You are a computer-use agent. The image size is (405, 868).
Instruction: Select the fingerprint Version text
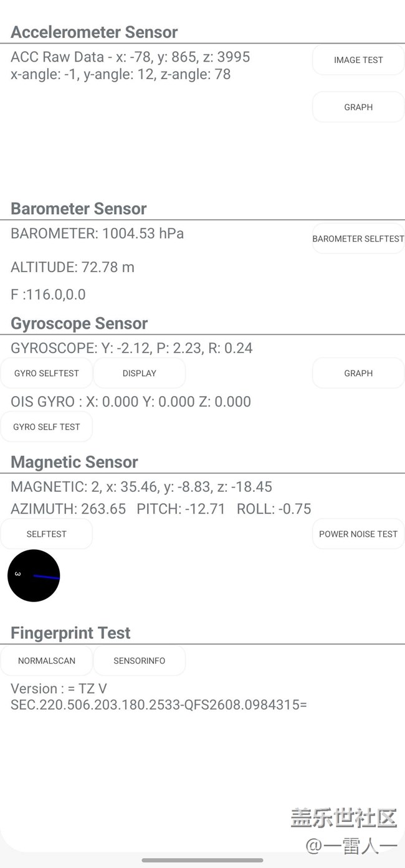click(x=158, y=697)
